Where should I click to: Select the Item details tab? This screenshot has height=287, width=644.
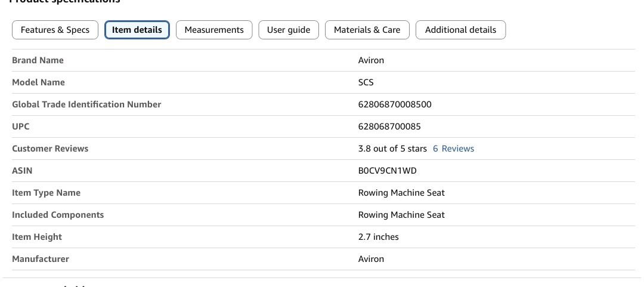(137, 30)
